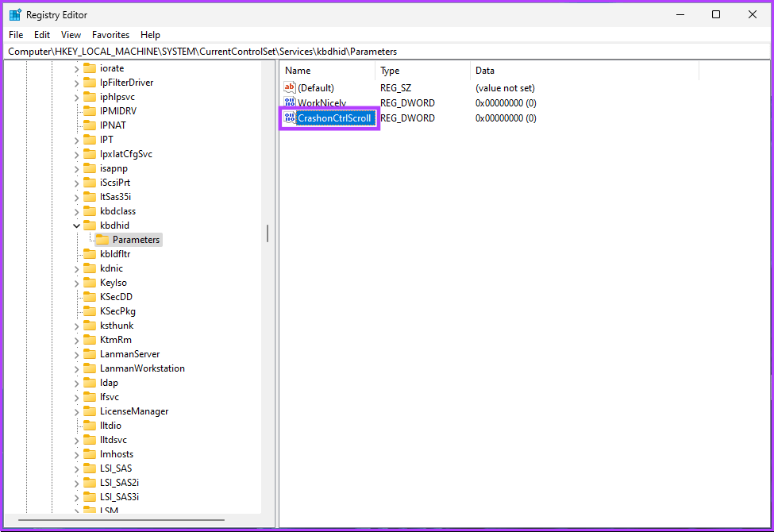The height and width of the screenshot is (532, 774).
Task: Click the iScsiPrt folder icon
Action: click(x=90, y=183)
